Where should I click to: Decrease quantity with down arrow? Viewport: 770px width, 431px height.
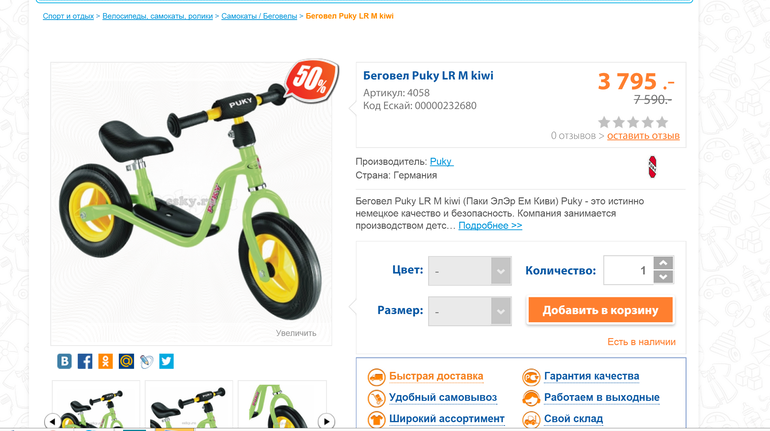[x=663, y=277]
